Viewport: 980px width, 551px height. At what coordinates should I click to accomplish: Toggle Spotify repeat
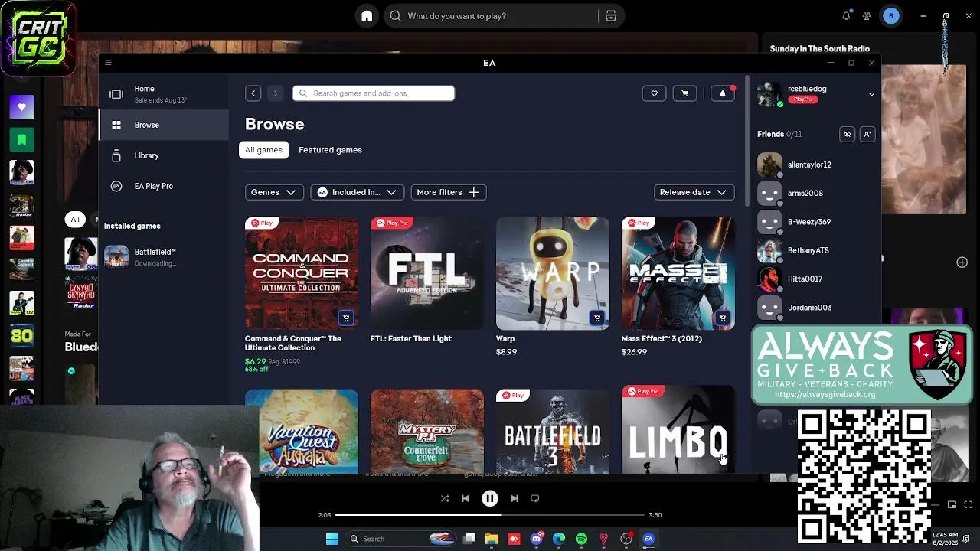tap(535, 499)
